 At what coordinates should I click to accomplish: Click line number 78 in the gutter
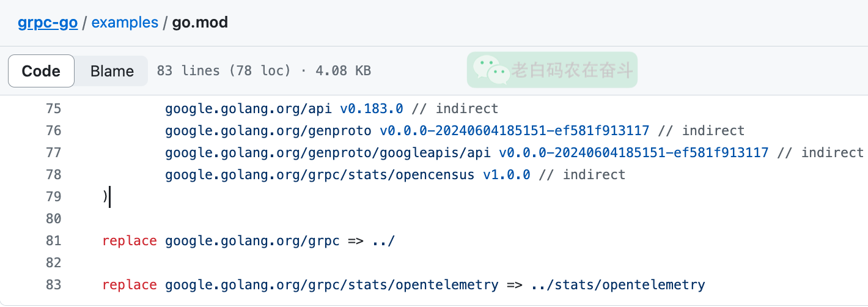tap(54, 175)
